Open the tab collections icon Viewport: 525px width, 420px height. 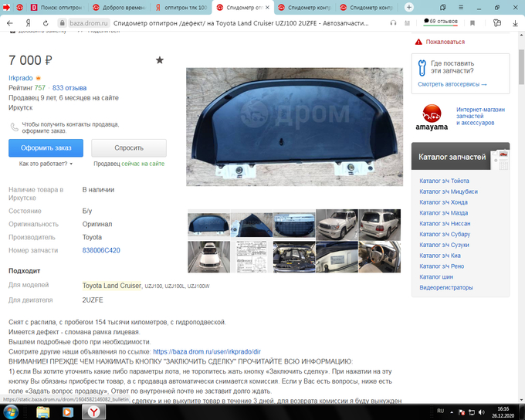tap(443, 8)
